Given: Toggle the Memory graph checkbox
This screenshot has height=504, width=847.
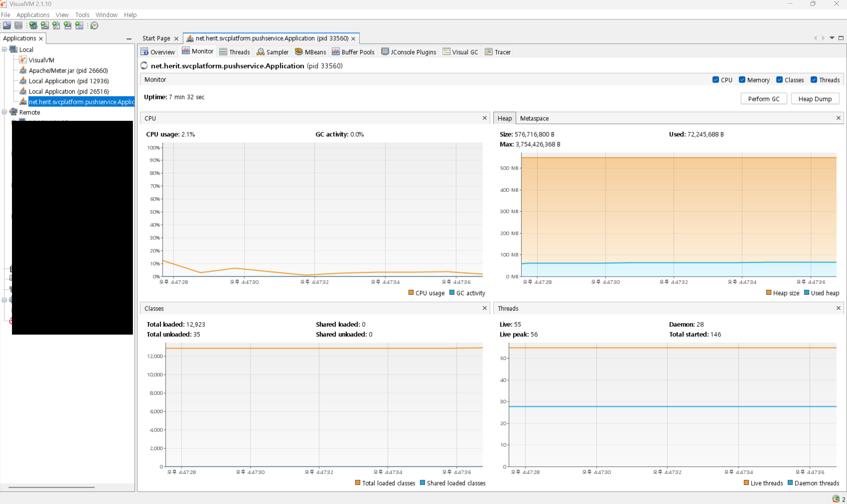Looking at the screenshot, I should (742, 80).
